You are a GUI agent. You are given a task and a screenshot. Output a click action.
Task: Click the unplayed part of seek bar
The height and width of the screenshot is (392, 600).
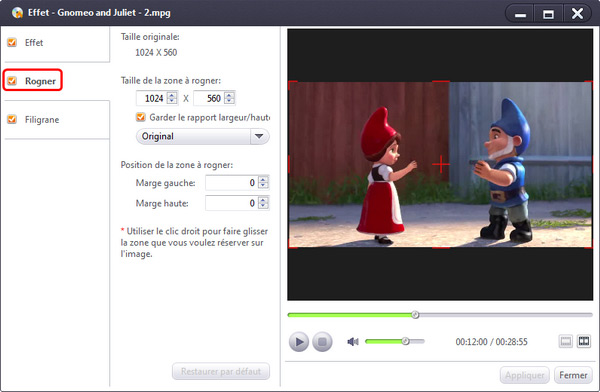[506, 315]
